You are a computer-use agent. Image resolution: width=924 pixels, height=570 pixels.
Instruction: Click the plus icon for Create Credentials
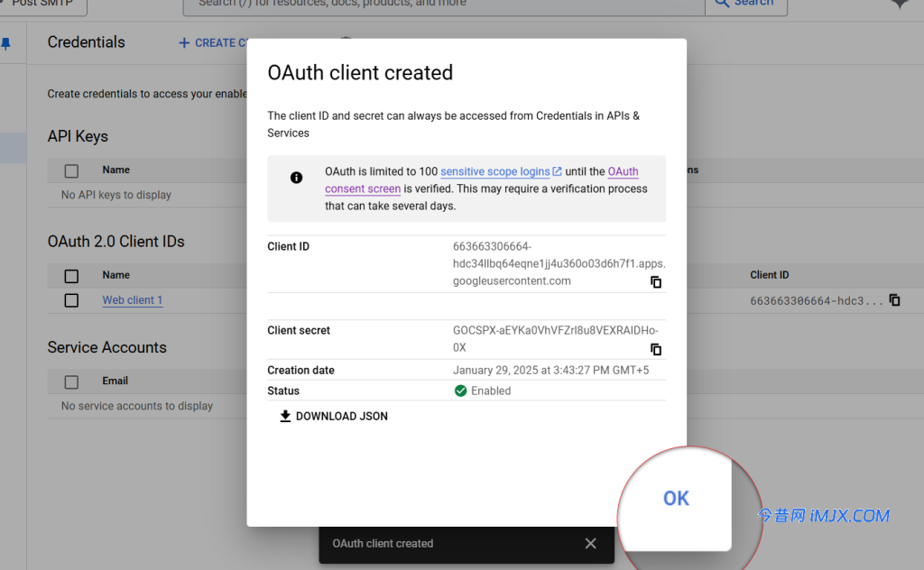click(184, 43)
